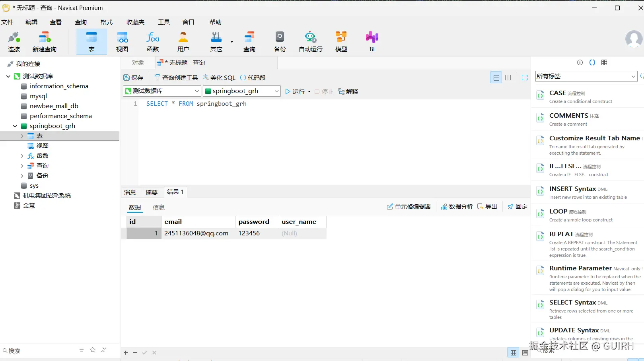Export results with 导出
Image resolution: width=644 pixels, height=361 pixels.
pos(487,207)
